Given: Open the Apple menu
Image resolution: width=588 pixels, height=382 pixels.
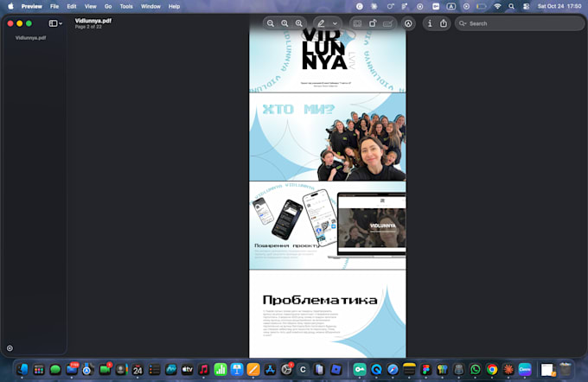Looking at the screenshot, I should point(11,6).
